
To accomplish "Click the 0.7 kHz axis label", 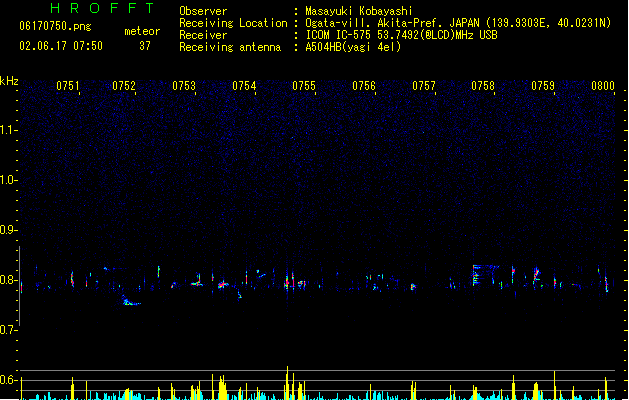I will pos(8,330).
